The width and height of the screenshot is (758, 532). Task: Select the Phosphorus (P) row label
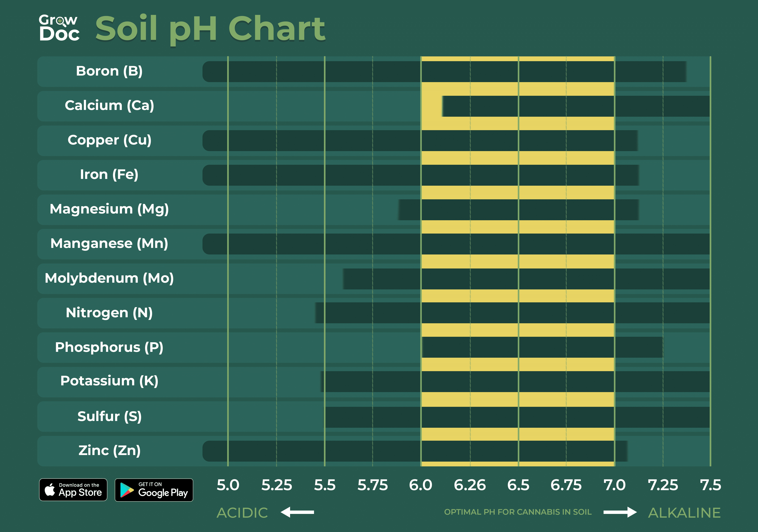point(109,347)
